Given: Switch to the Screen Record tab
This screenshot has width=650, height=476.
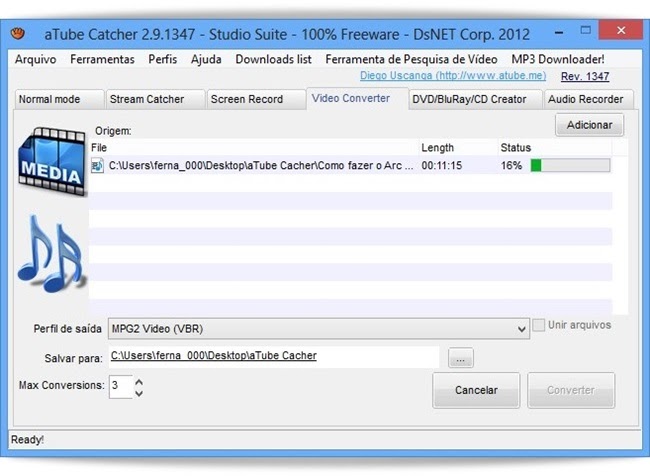Looking at the screenshot, I should 256,100.
